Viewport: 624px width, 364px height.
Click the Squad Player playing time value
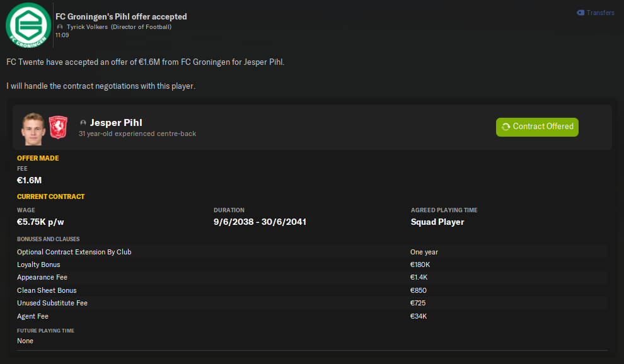(437, 222)
